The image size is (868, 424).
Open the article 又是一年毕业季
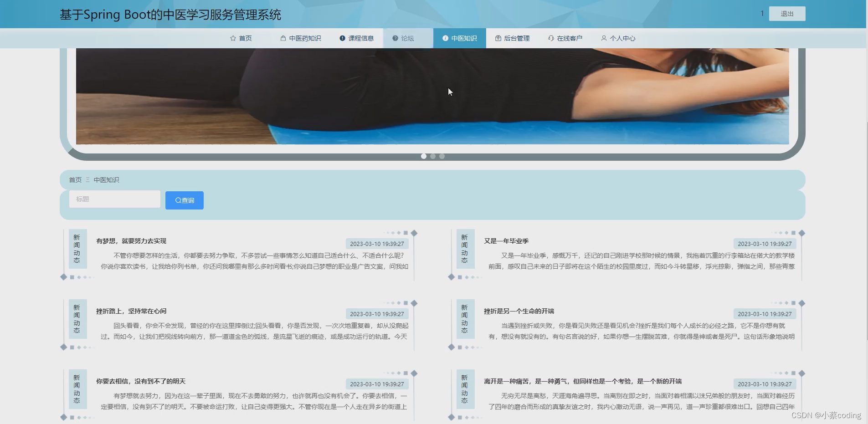506,241
